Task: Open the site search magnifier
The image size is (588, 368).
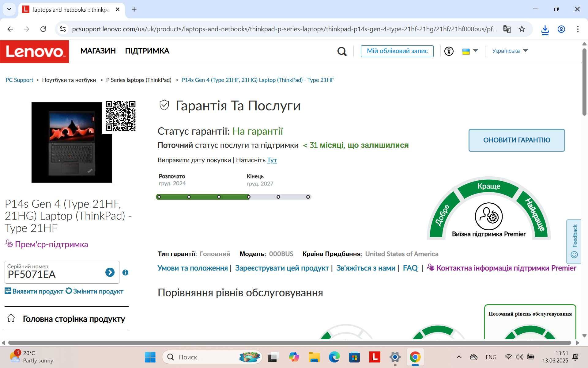Action: (x=342, y=51)
